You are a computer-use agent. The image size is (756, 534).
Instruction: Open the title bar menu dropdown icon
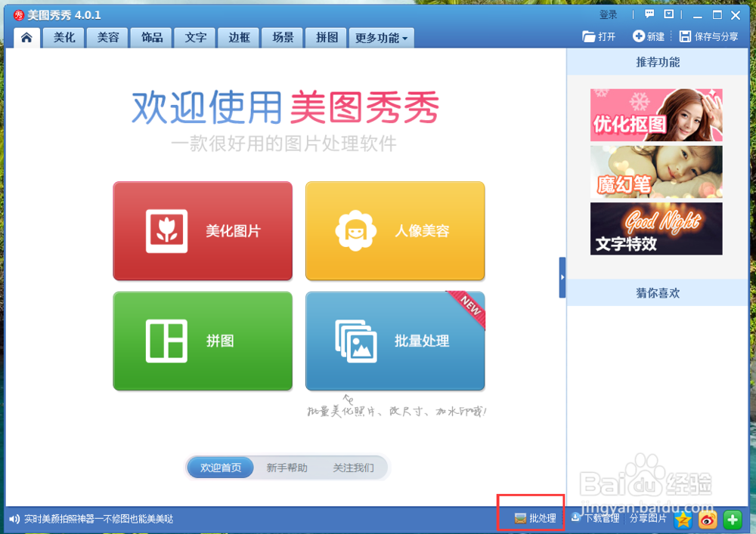pos(669,14)
